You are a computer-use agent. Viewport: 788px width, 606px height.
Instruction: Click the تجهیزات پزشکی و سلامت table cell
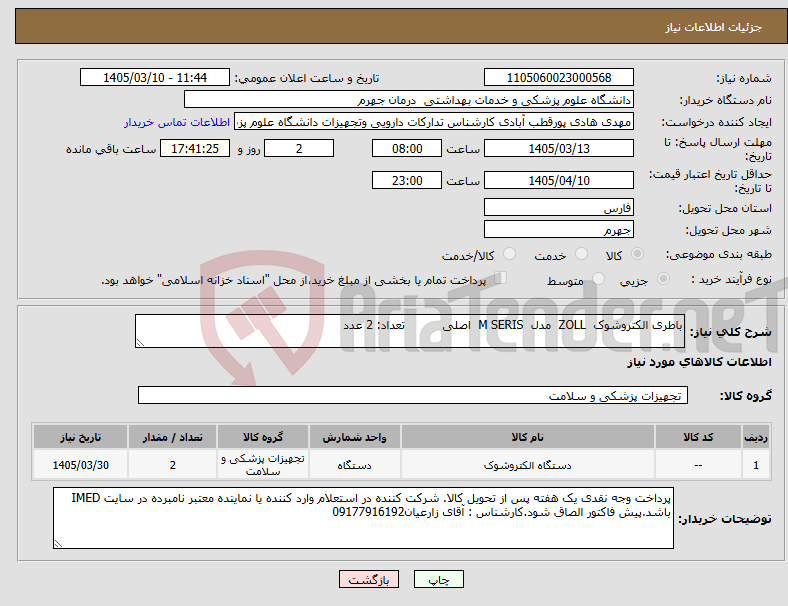[x=263, y=465]
